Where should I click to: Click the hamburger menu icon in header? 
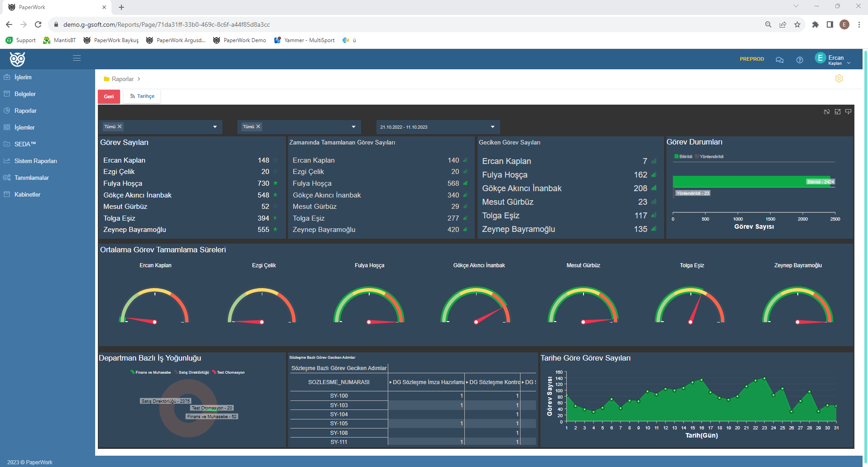pos(77,58)
